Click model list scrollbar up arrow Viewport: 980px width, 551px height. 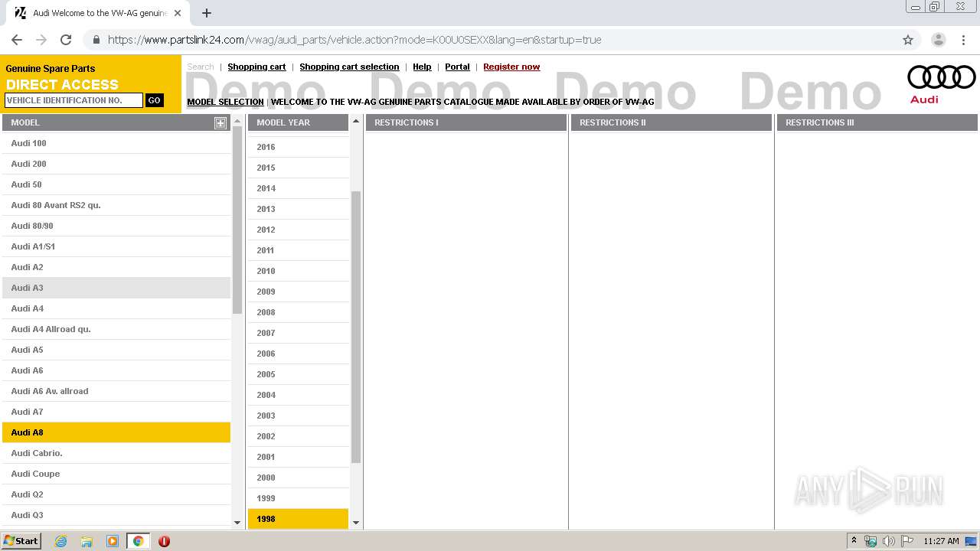click(x=237, y=121)
